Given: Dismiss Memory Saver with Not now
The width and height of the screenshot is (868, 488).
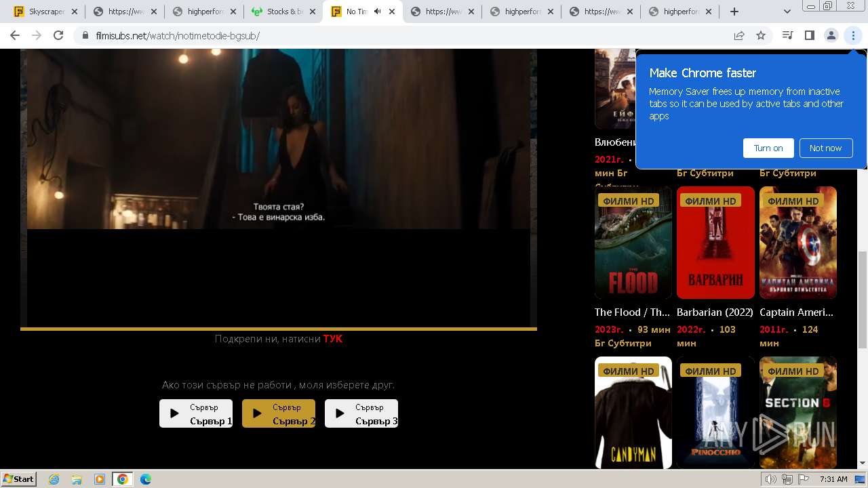Looking at the screenshot, I should click(x=825, y=148).
